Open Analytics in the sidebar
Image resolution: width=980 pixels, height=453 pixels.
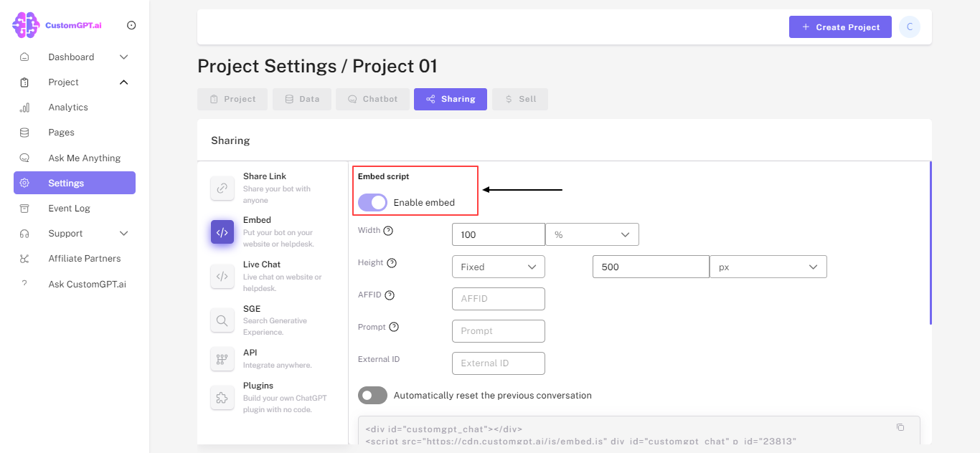click(x=68, y=108)
